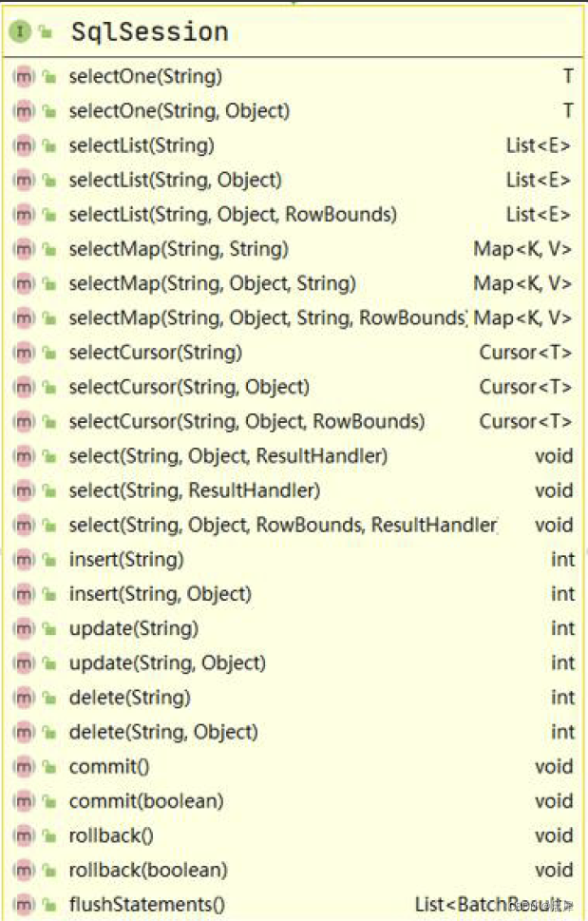The width and height of the screenshot is (588, 921).
Task: Click the method icon beside rollback()
Action: tap(23, 835)
